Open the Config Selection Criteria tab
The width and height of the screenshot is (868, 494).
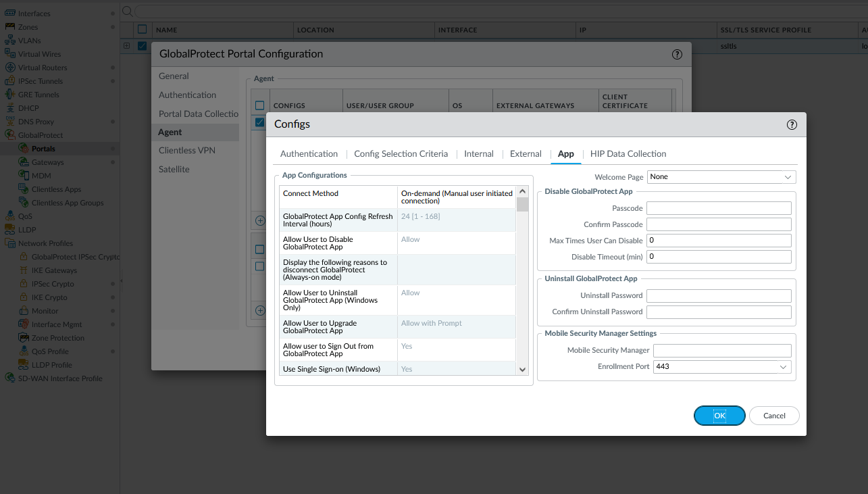401,154
